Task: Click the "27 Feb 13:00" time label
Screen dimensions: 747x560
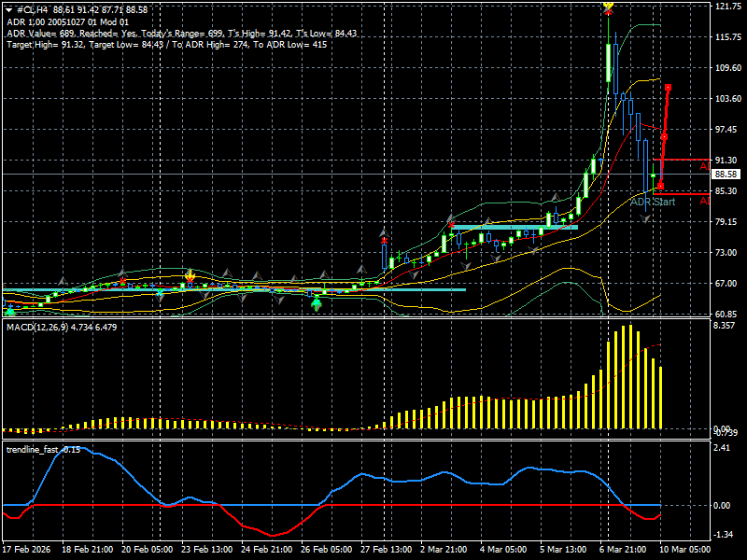Action: pos(387,549)
